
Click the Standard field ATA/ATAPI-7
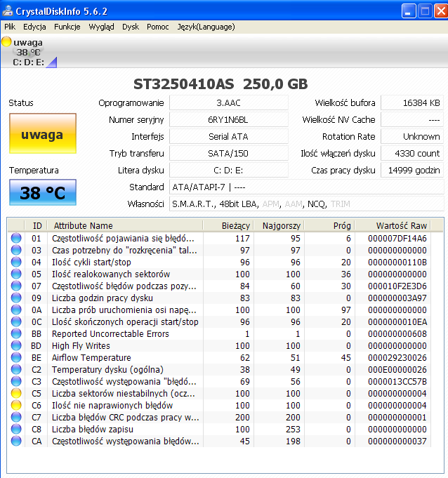tap(306, 187)
